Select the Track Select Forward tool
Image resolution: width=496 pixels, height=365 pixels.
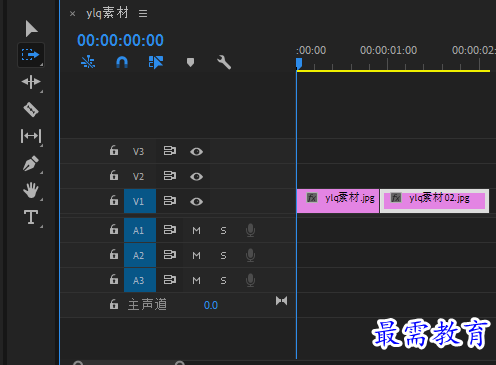tap(31, 55)
